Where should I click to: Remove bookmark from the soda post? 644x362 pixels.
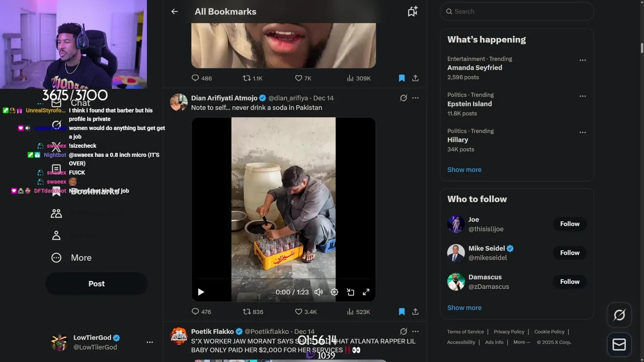[x=401, y=312]
